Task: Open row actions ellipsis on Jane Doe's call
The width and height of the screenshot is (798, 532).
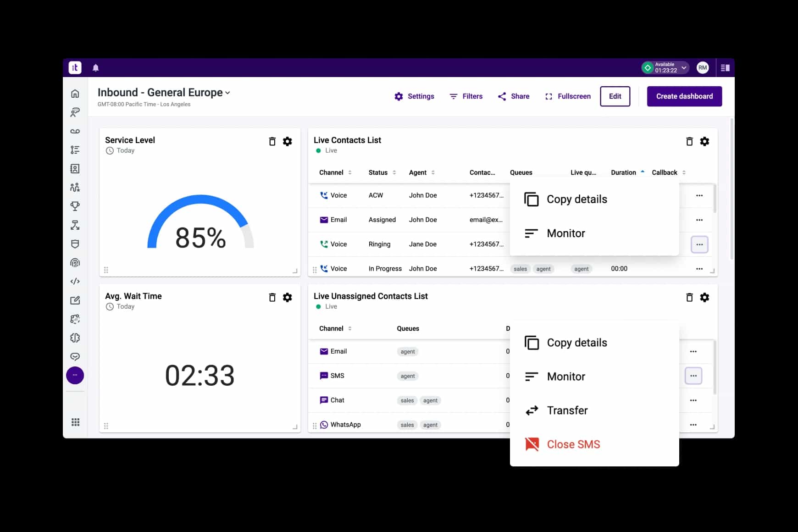Action: click(699, 244)
